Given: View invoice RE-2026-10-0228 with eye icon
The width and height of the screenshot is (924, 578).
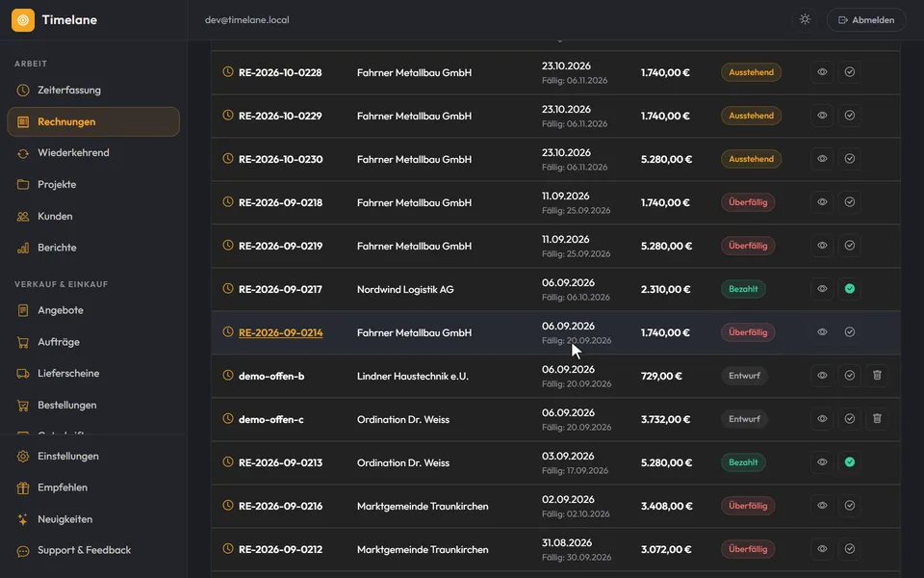Looking at the screenshot, I should (x=822, y=72).
